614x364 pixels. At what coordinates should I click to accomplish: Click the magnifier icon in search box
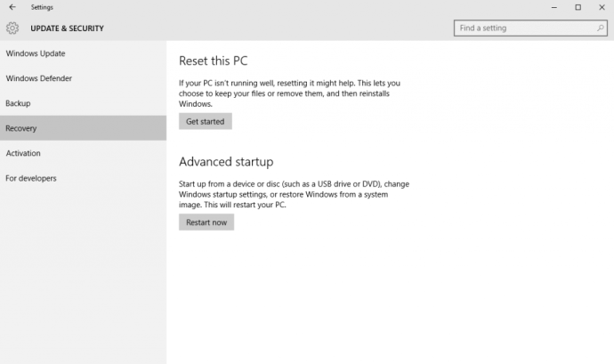(601, 28)
